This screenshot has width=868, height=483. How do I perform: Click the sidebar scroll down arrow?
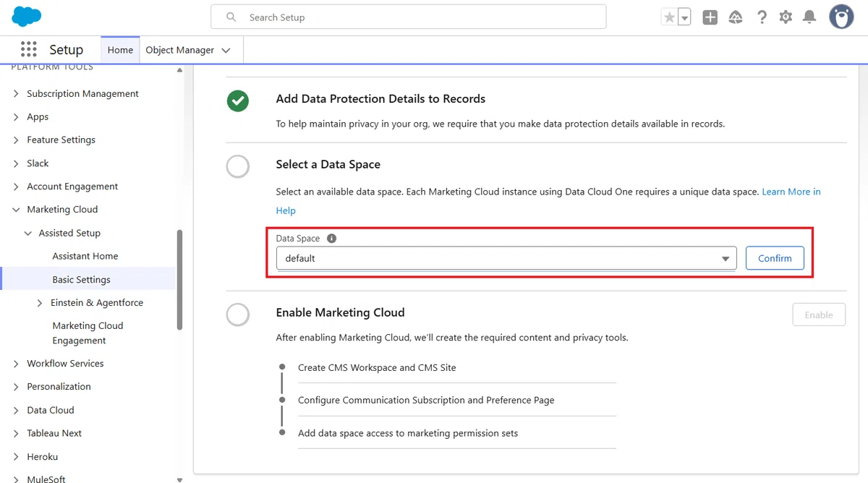(x=179, y=479)
